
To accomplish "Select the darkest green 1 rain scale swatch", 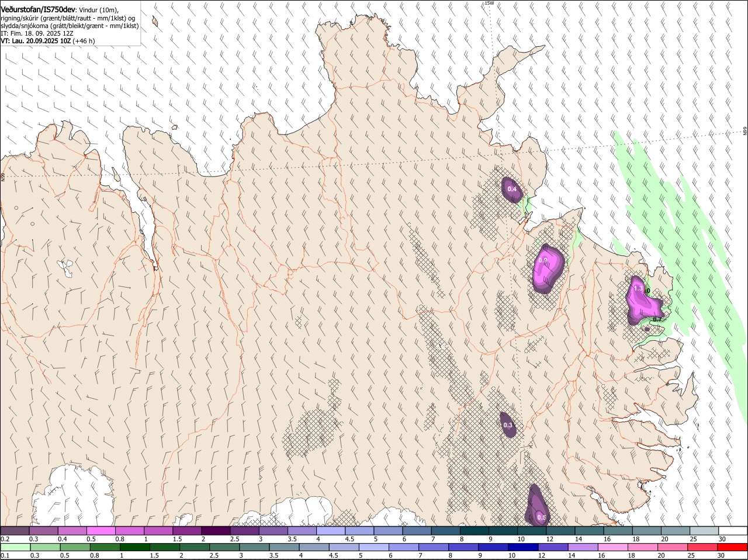I will click(135, 548).
